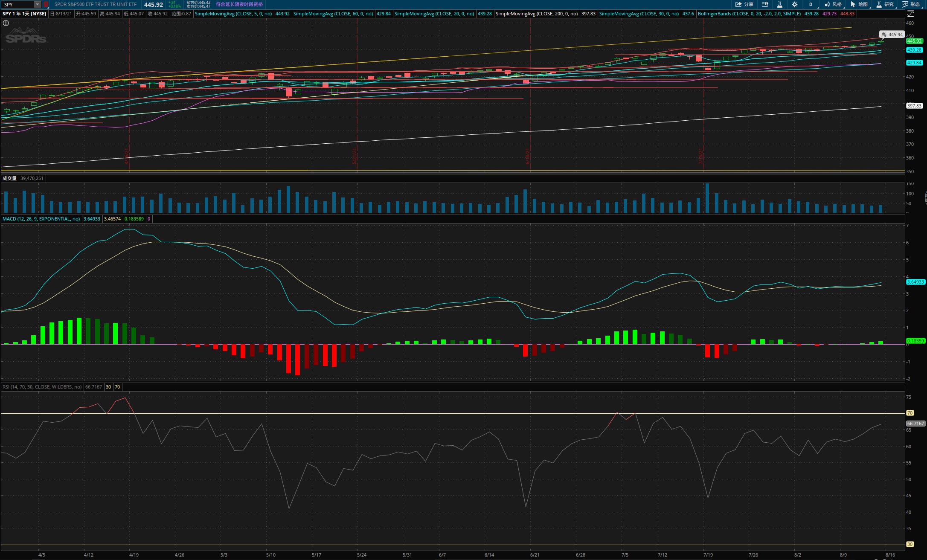Click the extended-hours eligible purple text
927x560 pixels.
(x=239, y=4)
